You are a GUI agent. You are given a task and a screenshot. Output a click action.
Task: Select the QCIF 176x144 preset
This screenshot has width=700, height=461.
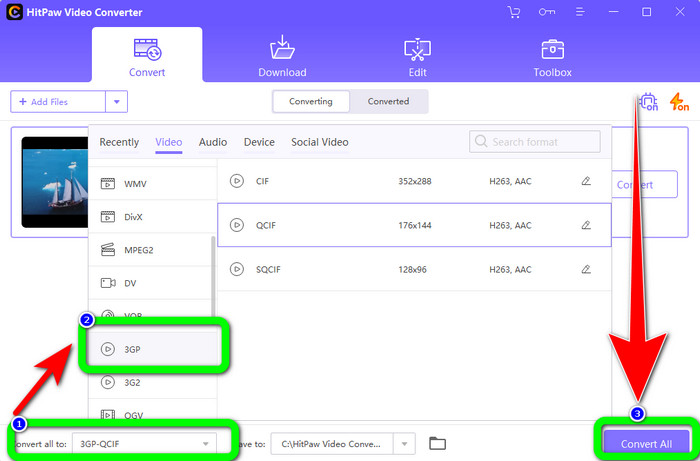(x=414, y=225)
